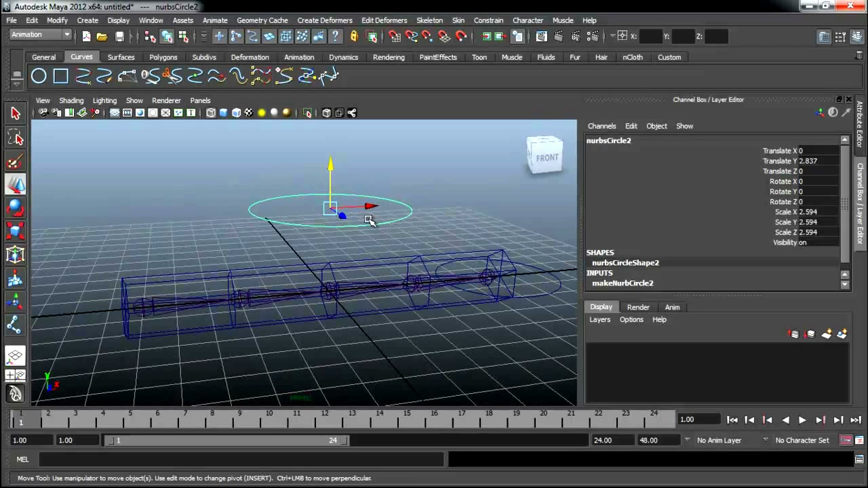This screenshot has height=488, width=868.
Task: Toggle textured display checker sphere icon
Action: [249, 113]
